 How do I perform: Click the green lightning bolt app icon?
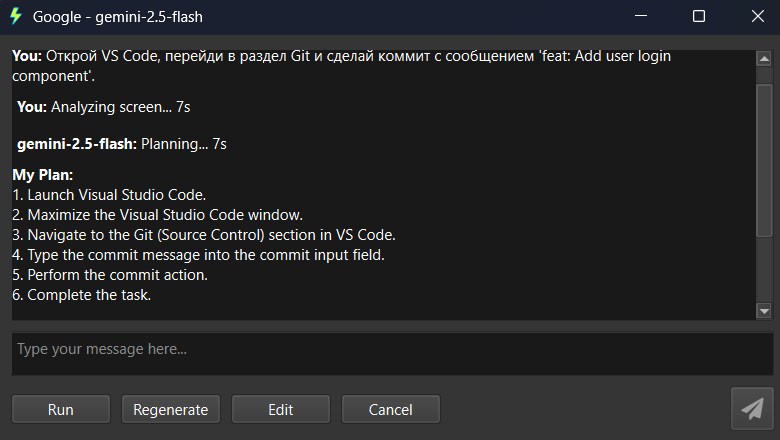15,16
